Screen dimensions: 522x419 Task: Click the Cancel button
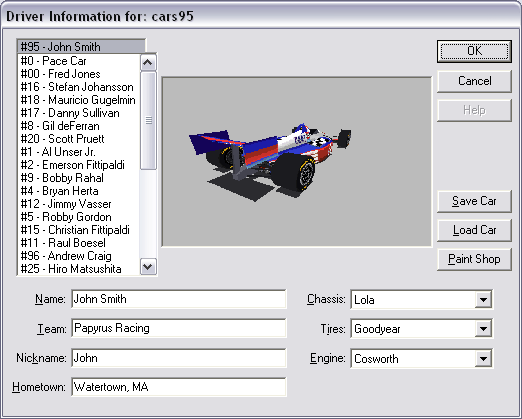pos(474,81)
